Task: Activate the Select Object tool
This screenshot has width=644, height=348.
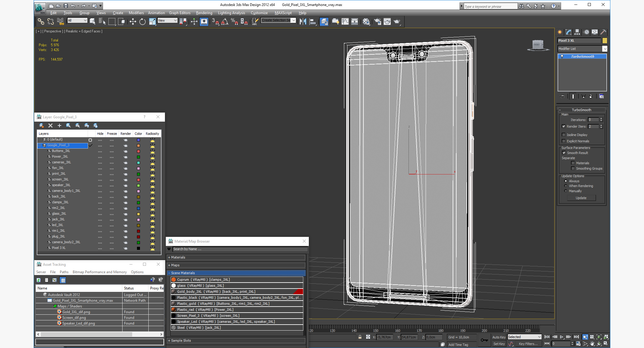Action: point(93,21)
